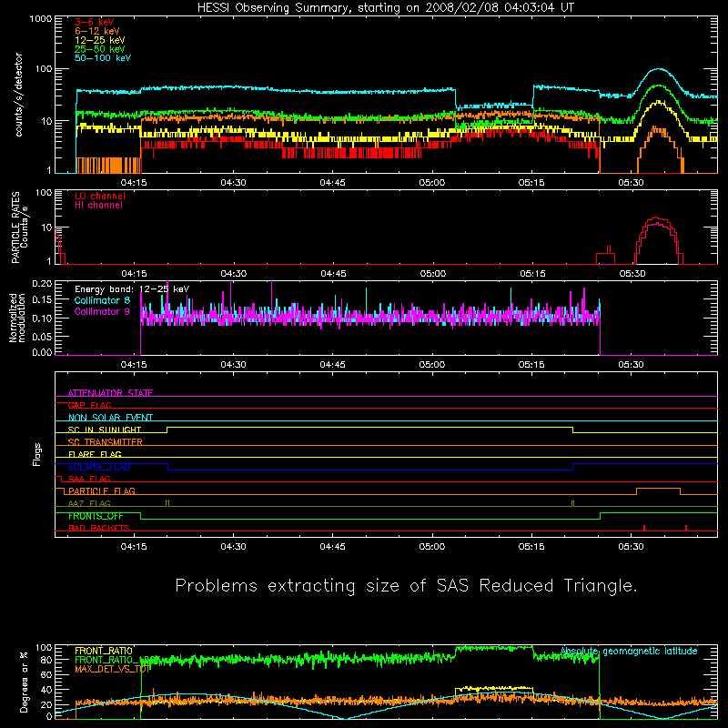Select the Collimator 8 legend label

[x=102, y=300]
